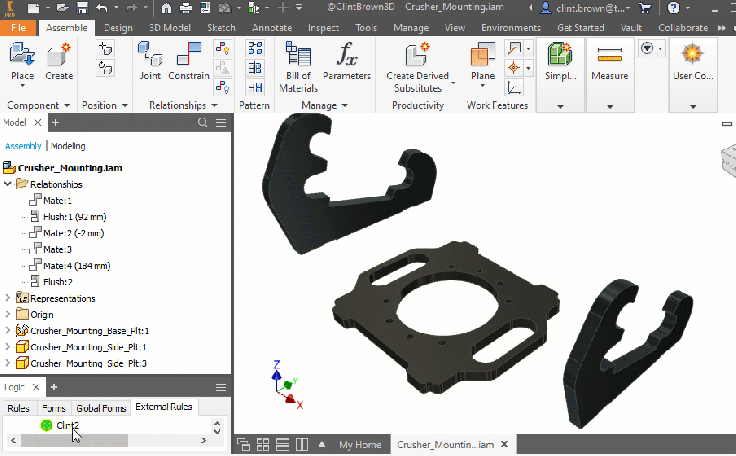Click the Autodesk App Store cart icon

645,8
